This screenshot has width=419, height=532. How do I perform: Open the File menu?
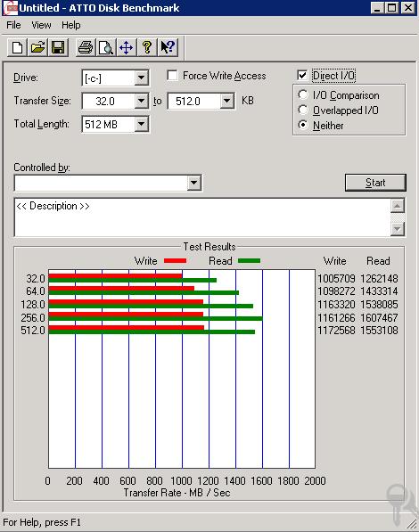pos(13,25)
